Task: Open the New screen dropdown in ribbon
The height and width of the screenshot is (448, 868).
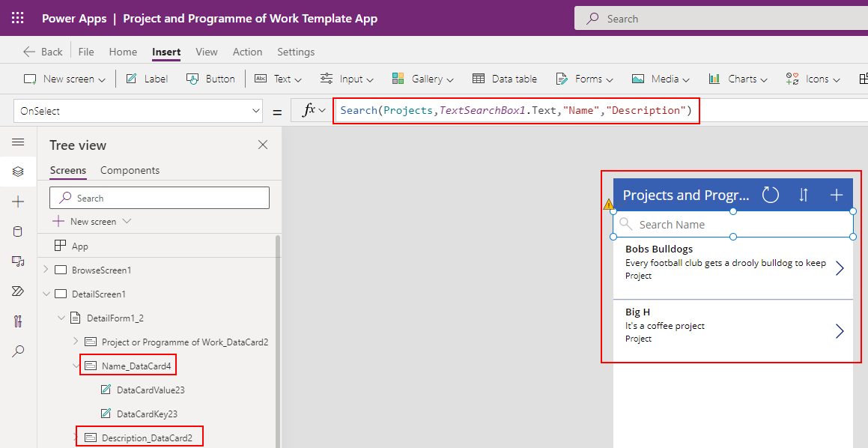Action: [x=64, y=79]
